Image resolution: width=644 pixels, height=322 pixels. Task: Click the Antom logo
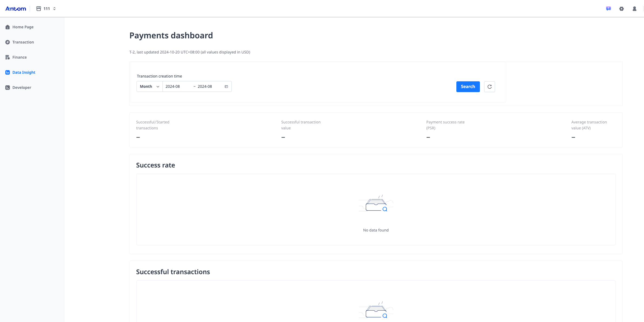point(16,9)
